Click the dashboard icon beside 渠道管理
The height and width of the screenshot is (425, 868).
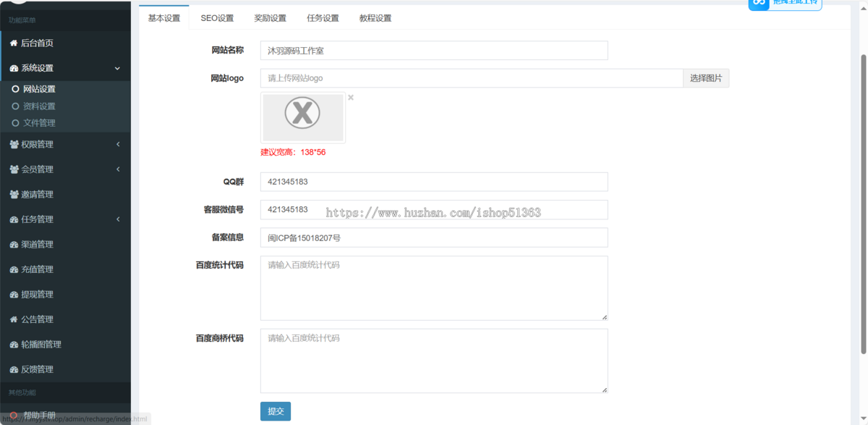[14, 245]
